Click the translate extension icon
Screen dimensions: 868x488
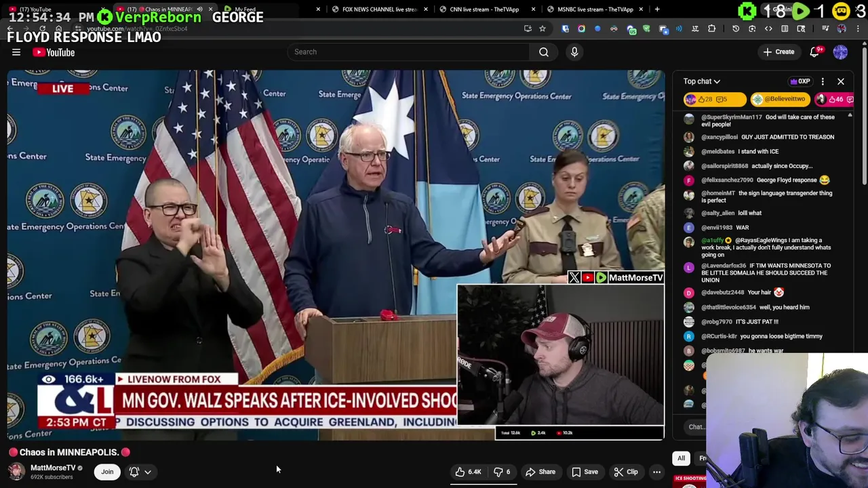pos(695,28)
